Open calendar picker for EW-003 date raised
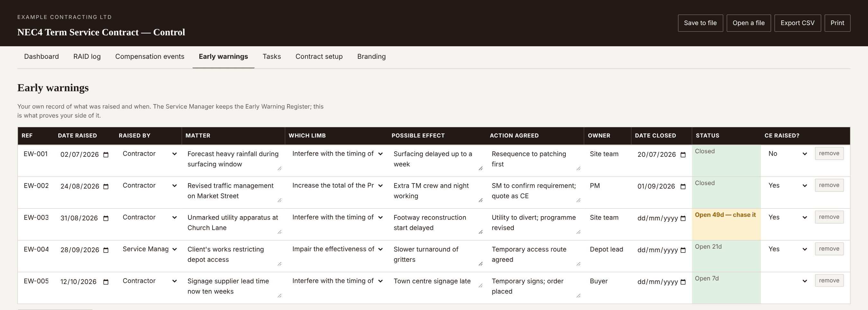The image size is (868, 310). pyautogui.click(x=106, y=218)
